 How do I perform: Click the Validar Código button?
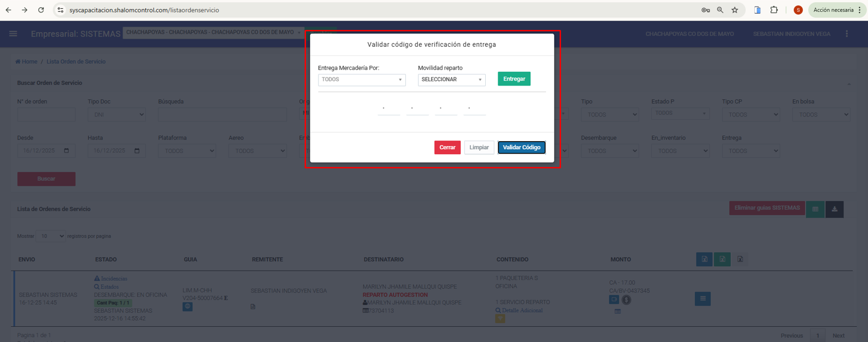pos(521,148)
